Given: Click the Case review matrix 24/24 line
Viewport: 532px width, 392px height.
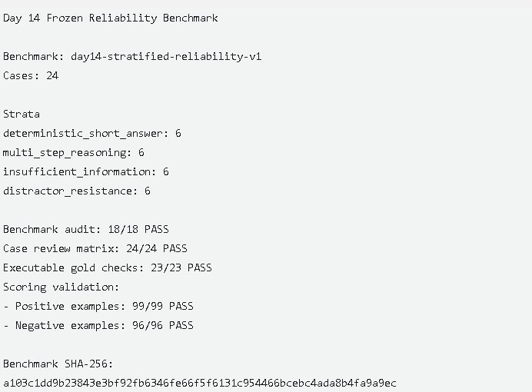Looking at the screenshot, I should (x=95, y=248).
